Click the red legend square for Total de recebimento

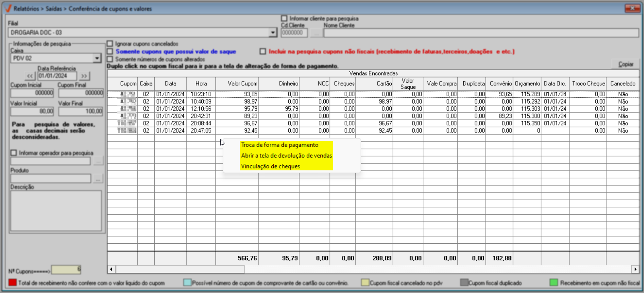[x=12, y=283]
